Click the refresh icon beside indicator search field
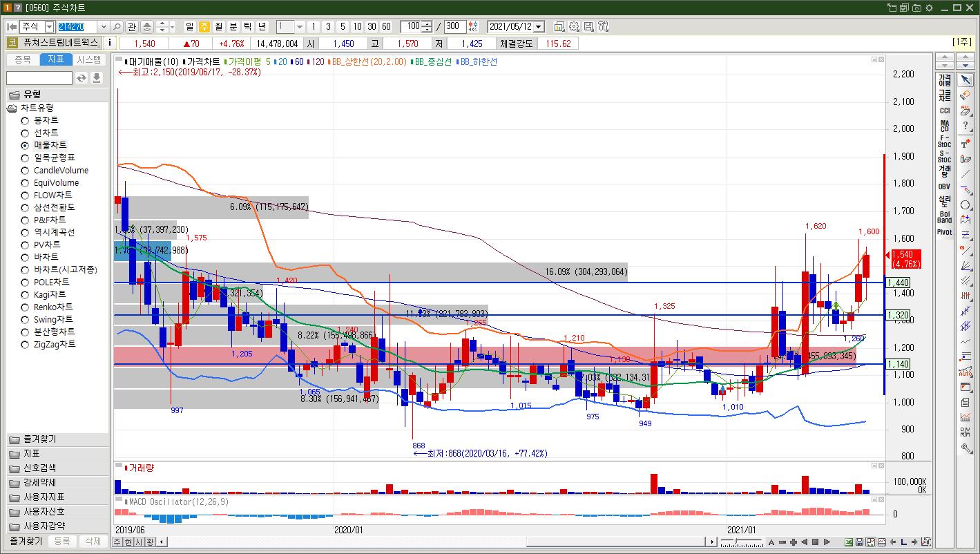 (81, 78)
